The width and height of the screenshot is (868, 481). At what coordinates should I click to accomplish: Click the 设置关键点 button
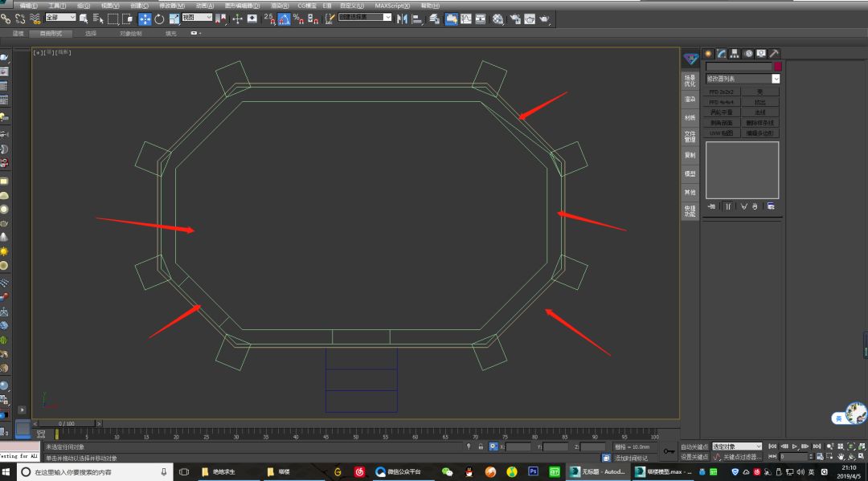pos(694,457)
